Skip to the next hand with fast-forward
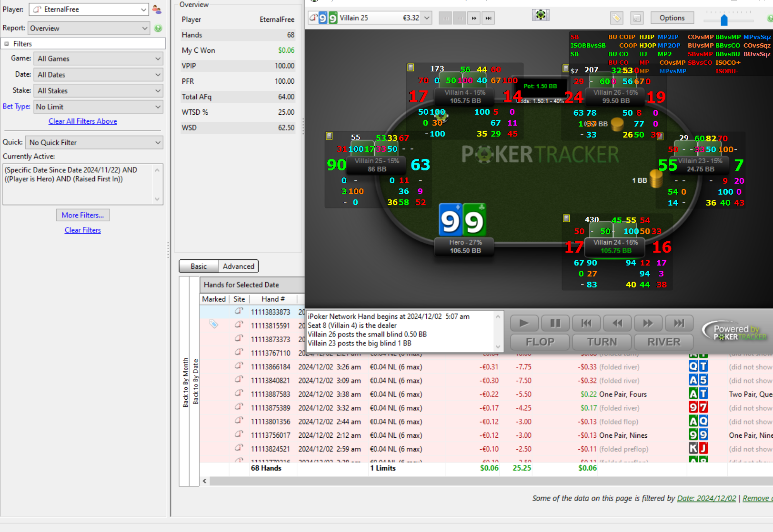773x532 pixels. [x=474, y=18]
